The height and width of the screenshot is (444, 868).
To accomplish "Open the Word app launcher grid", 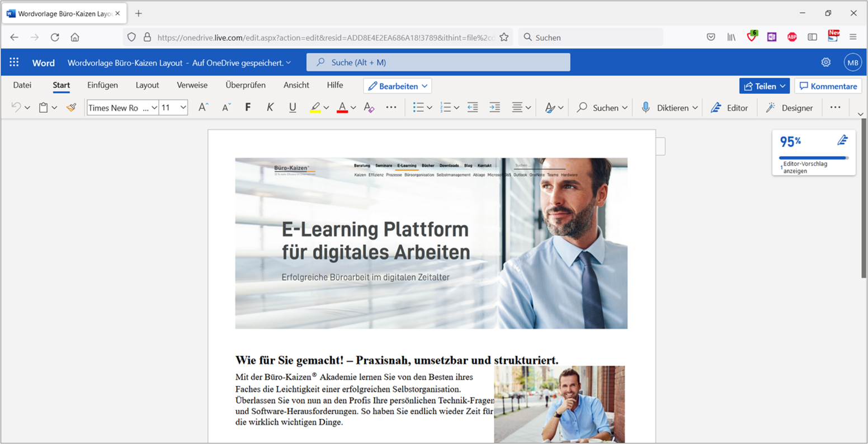I will [14, 63].
